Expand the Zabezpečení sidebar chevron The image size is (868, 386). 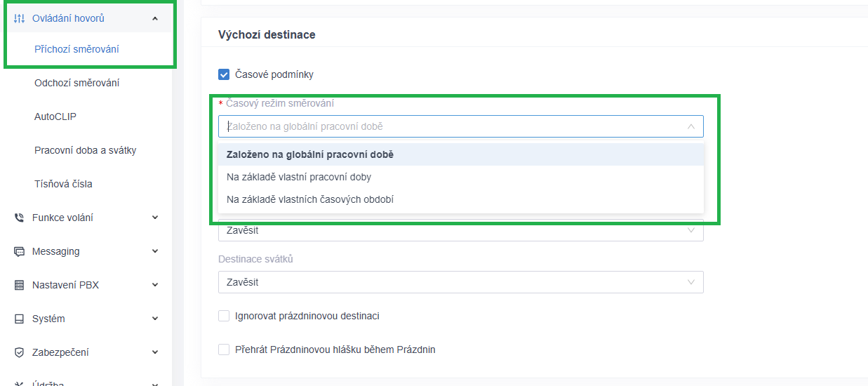155,352
